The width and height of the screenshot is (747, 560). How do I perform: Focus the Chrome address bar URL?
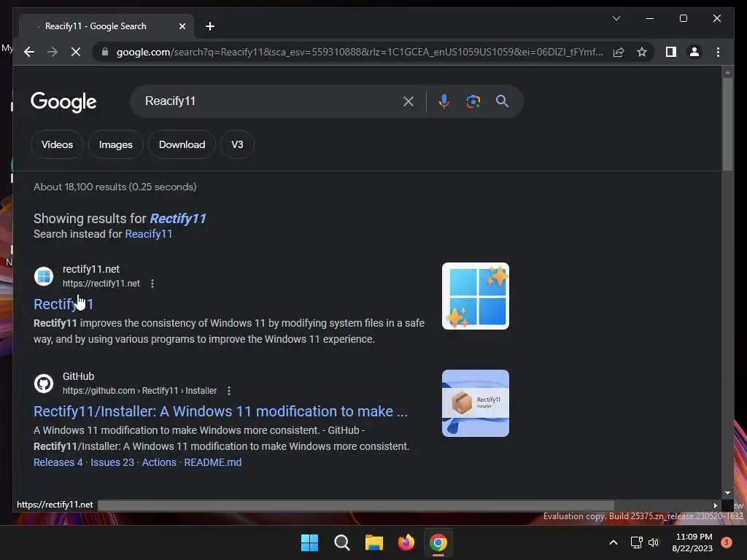(360, 52)
